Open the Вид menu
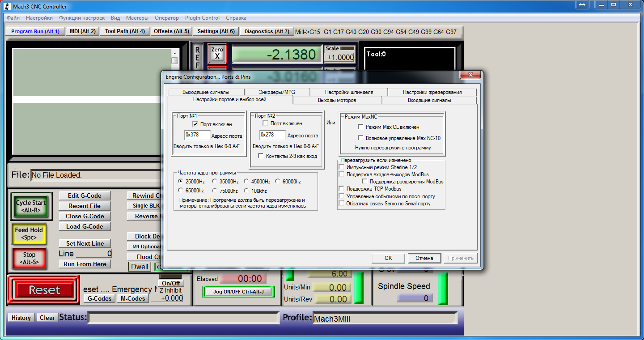 (x=115, y=18)
